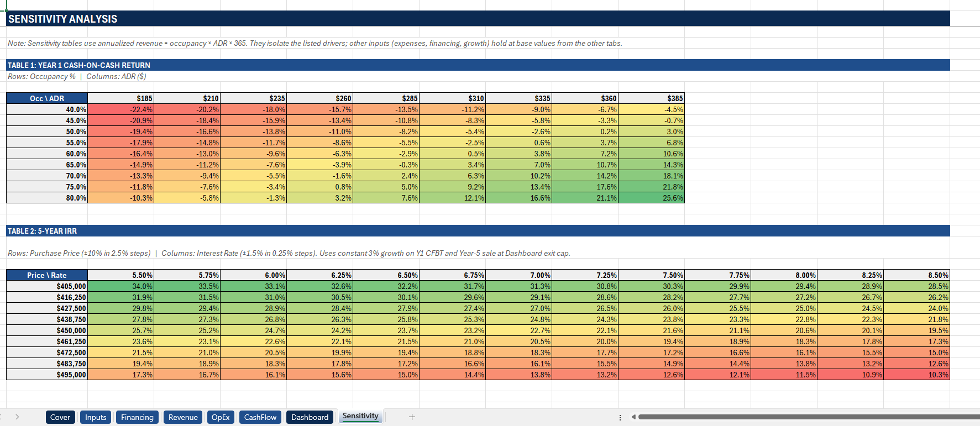Viewport: 980px width, 426px height.
Task: Select the $385 ADR column header
Action: click(x=651, y=98)
